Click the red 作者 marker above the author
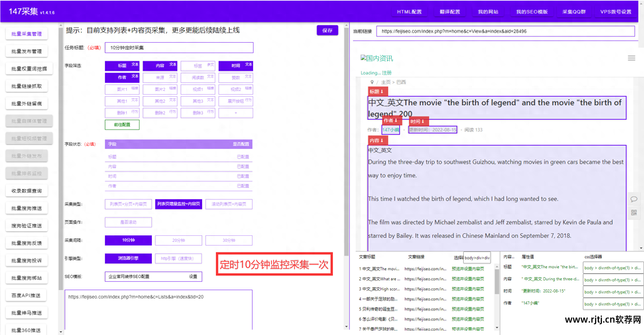This screenshot has height=335, width=644. 391,120
